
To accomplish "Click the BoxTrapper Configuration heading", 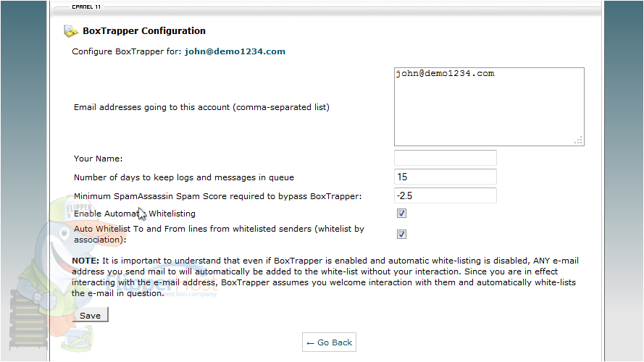I will 143,31.
